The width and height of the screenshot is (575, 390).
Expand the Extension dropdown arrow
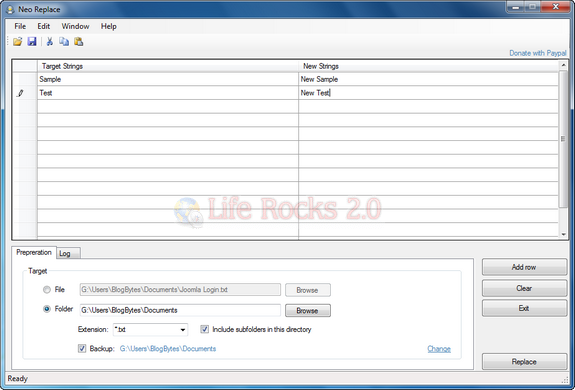pos(183,330)
